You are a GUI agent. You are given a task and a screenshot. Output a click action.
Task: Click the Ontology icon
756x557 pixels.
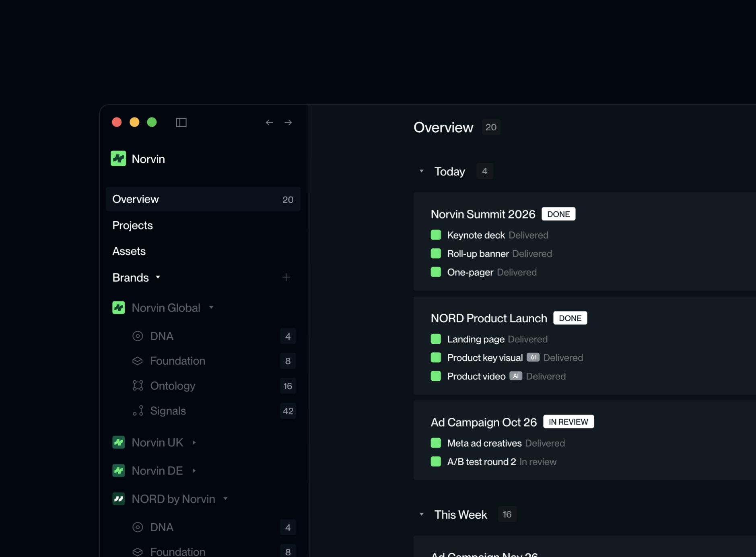point(138,386)
